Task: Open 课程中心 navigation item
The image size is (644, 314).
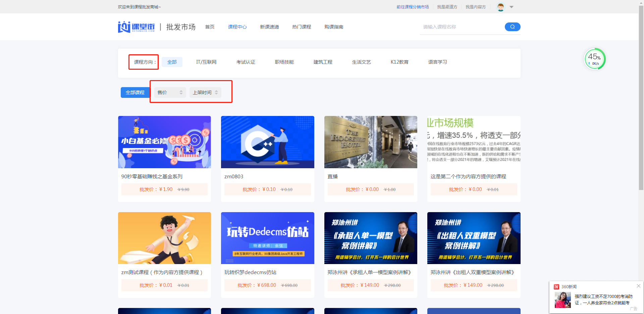Action: tap(237, 27)
